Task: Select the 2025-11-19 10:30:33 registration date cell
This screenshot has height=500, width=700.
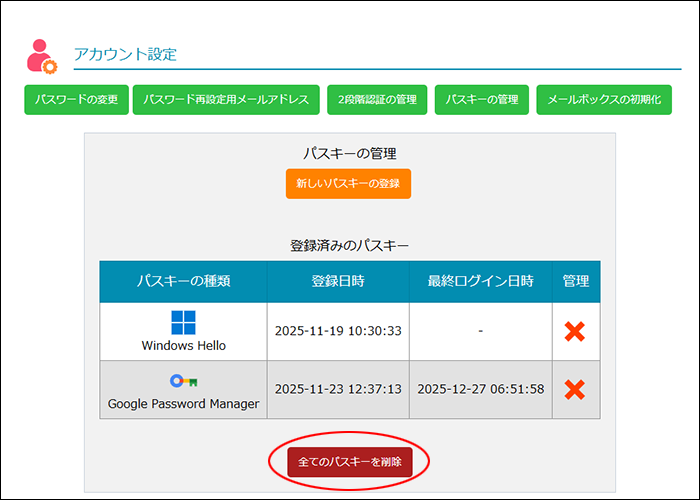Action: [x=338, y=331]
